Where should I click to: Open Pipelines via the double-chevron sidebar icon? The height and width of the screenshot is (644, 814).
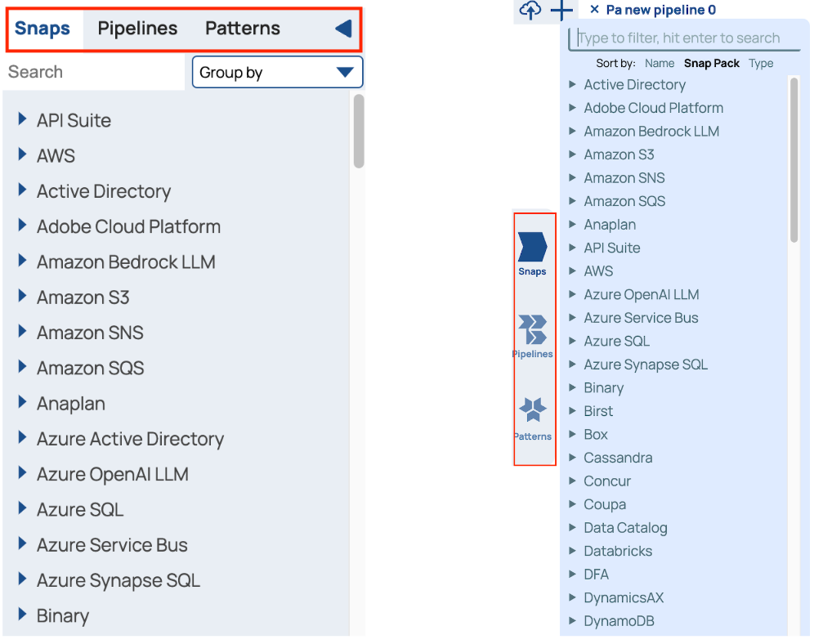pyautogui.click(x=532, y=329)
